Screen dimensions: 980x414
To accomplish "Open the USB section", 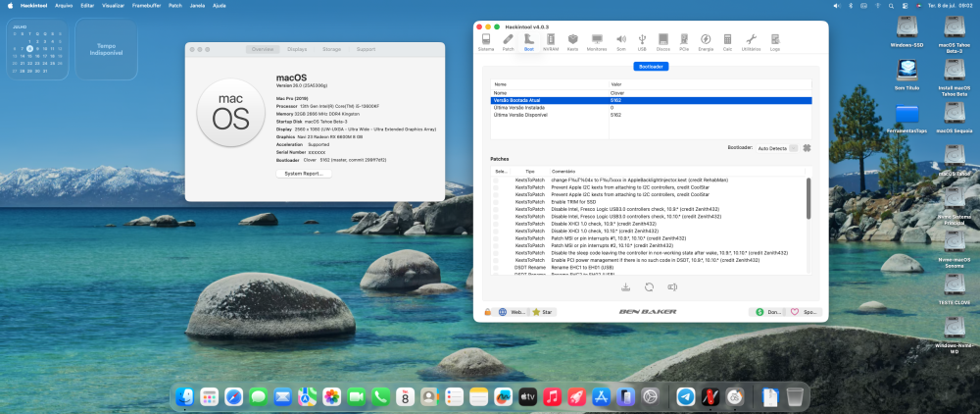I will (642, 42).
